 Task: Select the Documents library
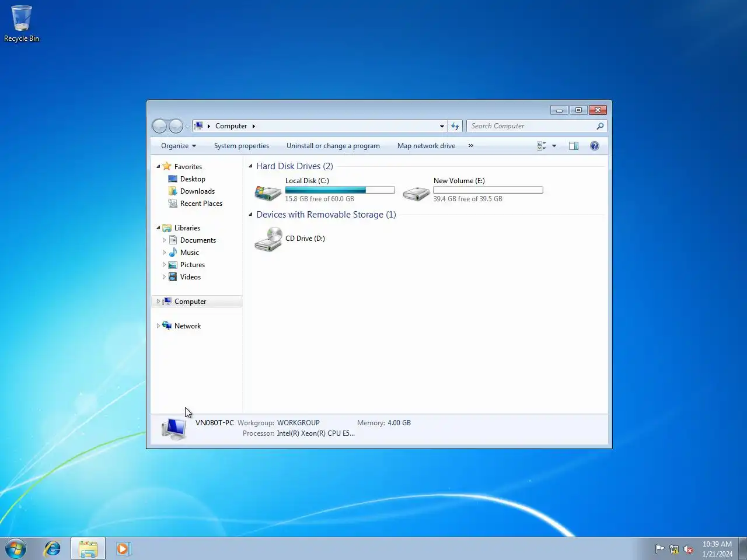[198, 240]
